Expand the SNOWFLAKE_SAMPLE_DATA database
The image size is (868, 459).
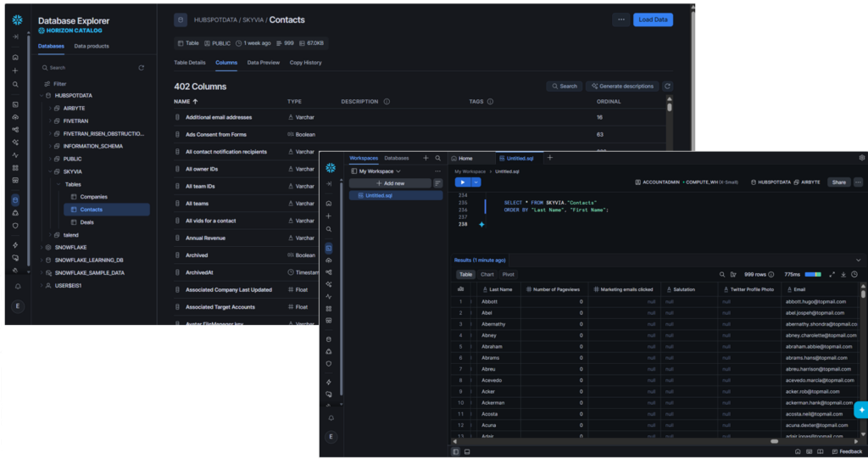[x=42, y=273]
